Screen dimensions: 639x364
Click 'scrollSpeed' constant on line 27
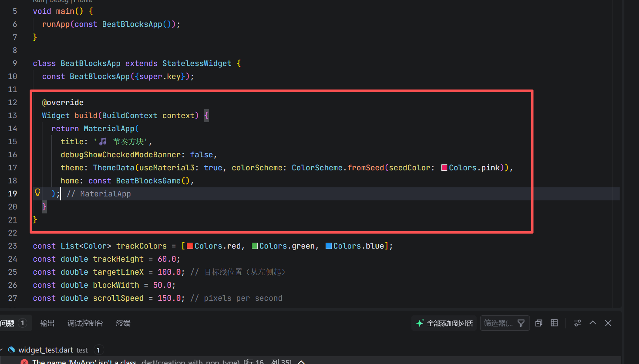pos(118,298)
